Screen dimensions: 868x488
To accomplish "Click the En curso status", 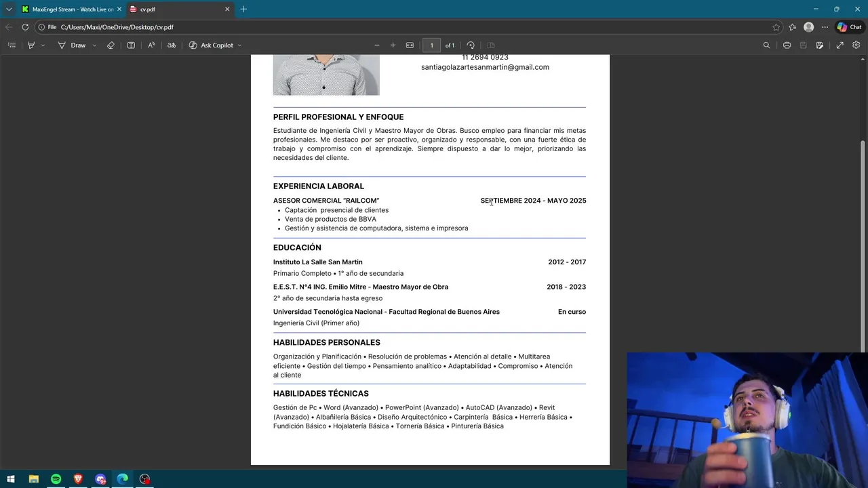I will 572,312.
